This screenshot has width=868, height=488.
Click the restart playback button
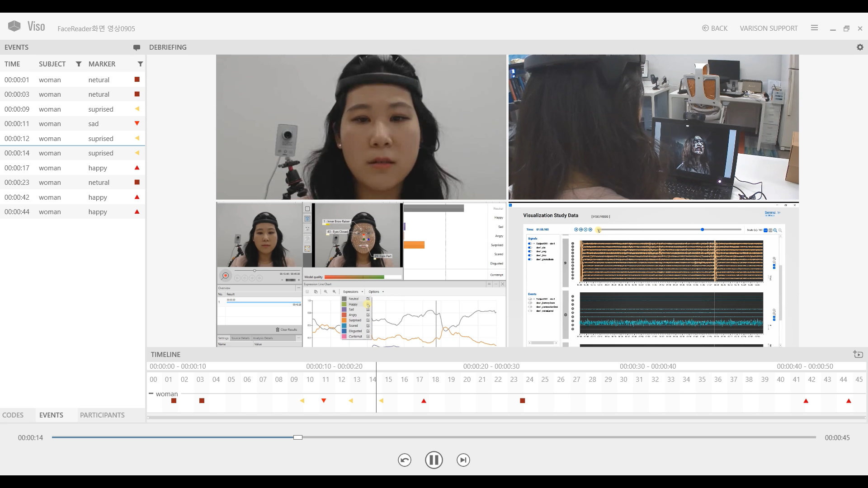(404, 460)
